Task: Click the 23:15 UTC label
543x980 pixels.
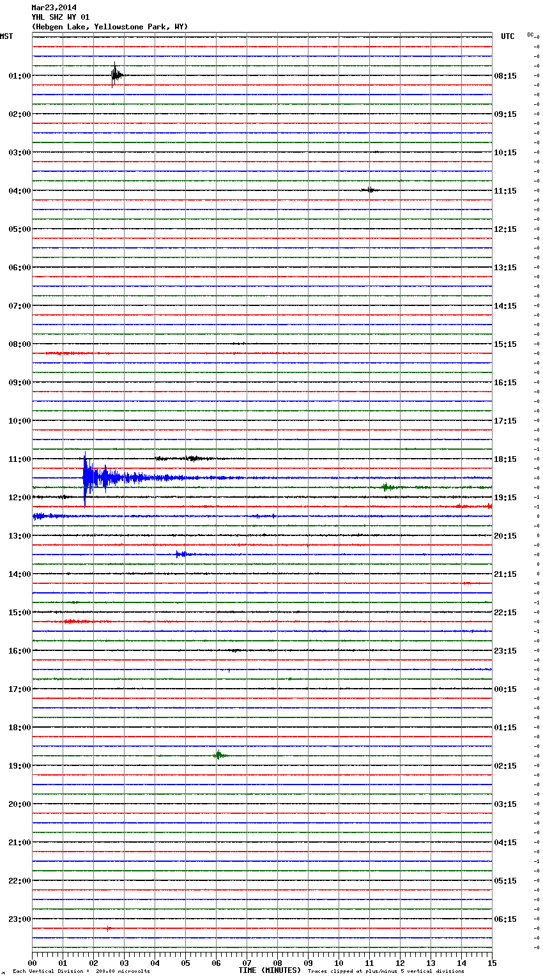Action: pyautogui.click(x=505, y=651)
